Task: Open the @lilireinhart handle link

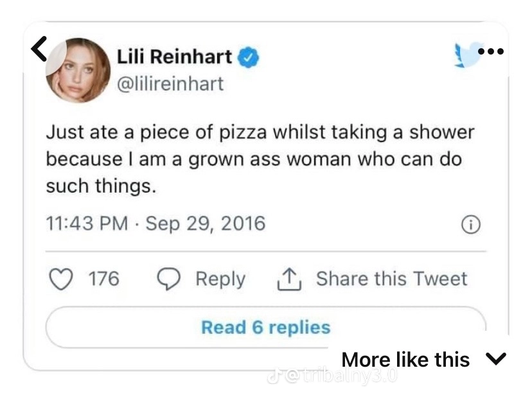Action: tap(170, 83)
